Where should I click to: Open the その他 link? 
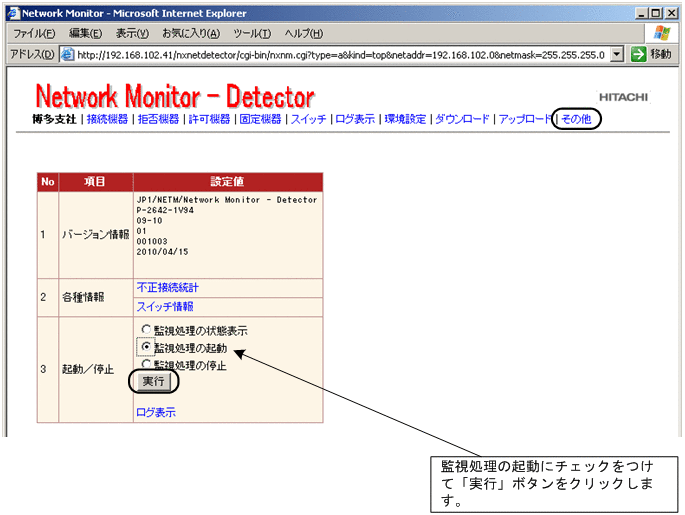tap(576, 119)
